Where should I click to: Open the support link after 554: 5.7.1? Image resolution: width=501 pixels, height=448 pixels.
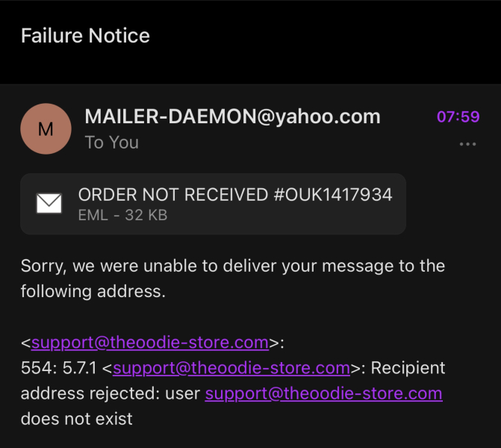(231, 367)
